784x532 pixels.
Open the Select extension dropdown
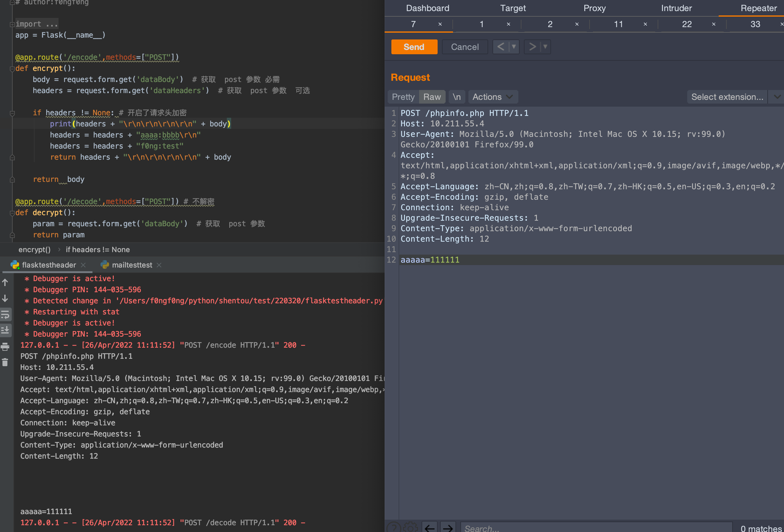(x=727, y=97)
